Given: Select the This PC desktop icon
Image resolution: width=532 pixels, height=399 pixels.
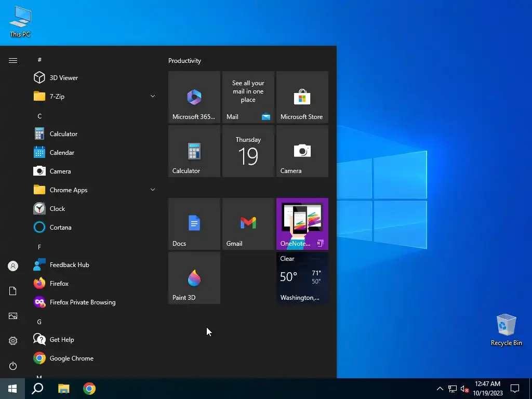Looking at the screenshot, I should pyautogui.click(x=20, y=21).
